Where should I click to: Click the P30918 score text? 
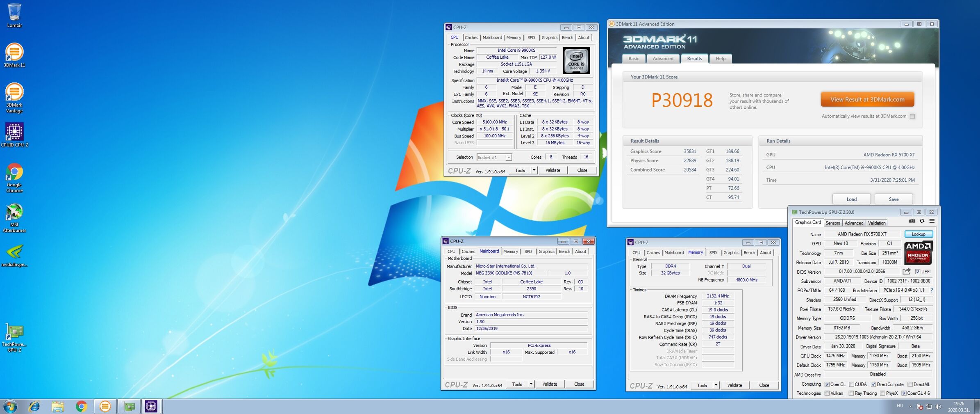click(682, 101)
